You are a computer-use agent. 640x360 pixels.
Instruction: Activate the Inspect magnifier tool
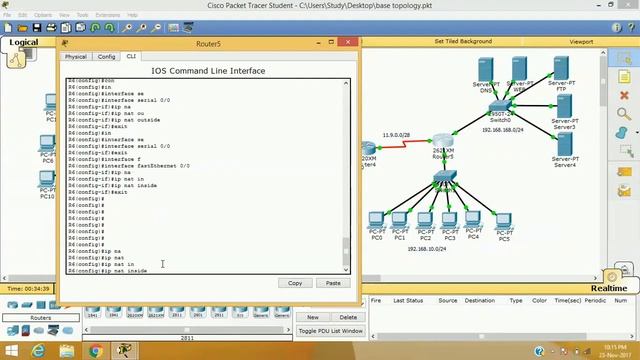click(624, 114)
